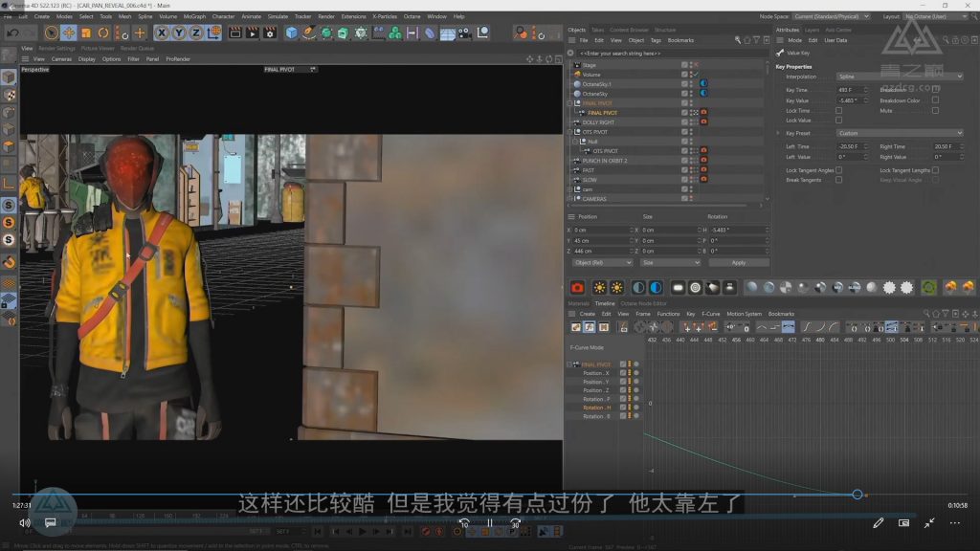Viewport: 980px width, 551px height.
Task: Check the Break Tangents checkbox
Action: pyautogui.click(x=838, y=180)
